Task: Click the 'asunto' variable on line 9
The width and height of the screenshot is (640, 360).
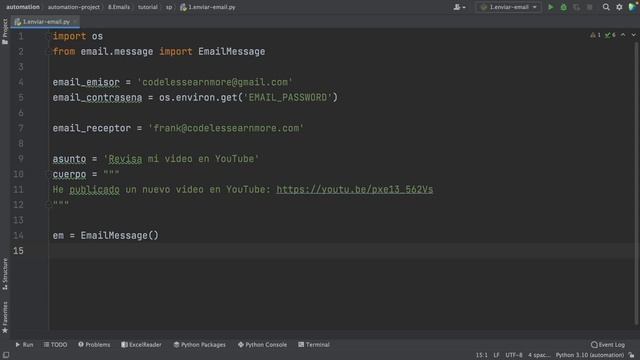Action: click(x=69, y=159)
